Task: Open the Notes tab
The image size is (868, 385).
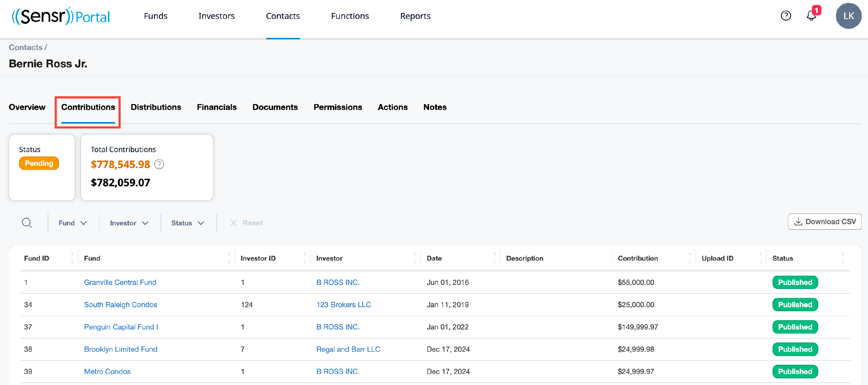Action: 435,107
